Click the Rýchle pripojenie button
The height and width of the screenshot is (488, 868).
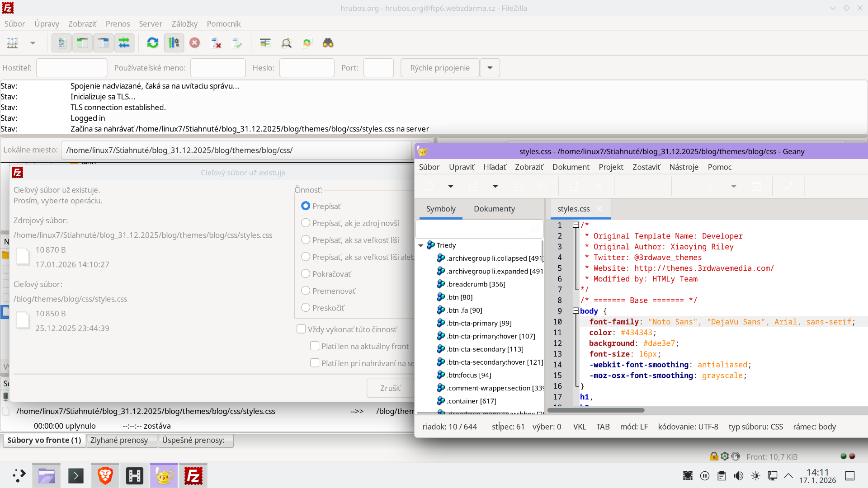(439, 68)
